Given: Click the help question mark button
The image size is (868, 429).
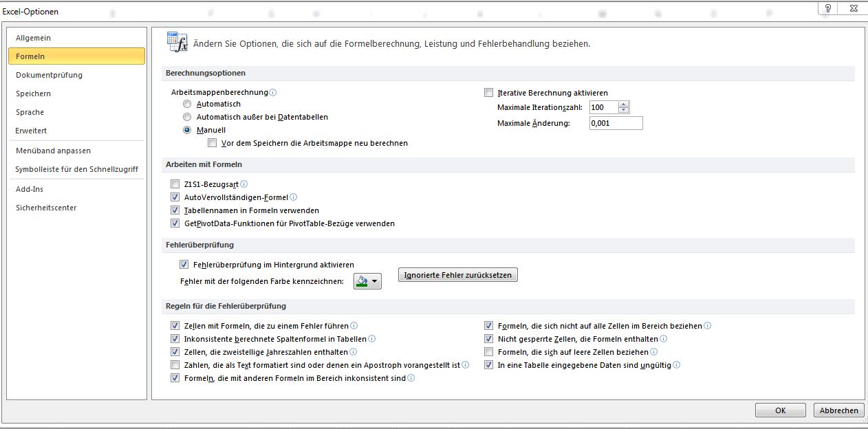Looking at the screenshot, I should 828,8.
